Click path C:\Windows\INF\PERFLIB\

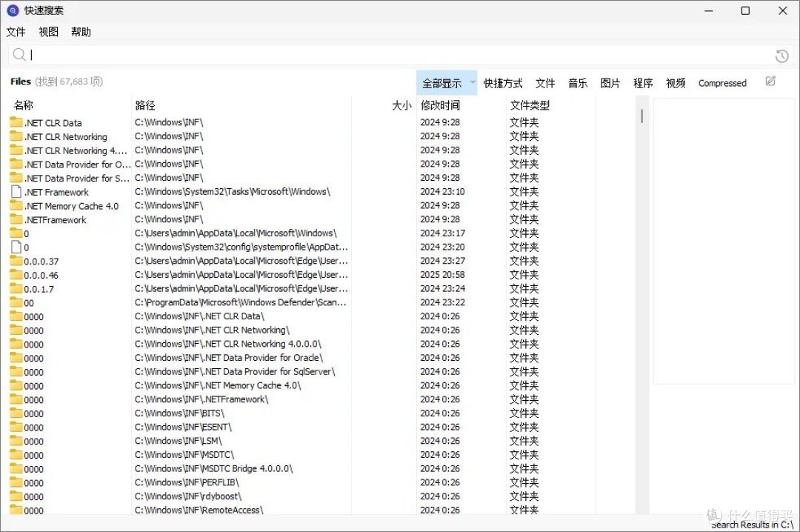pos(187,482)
